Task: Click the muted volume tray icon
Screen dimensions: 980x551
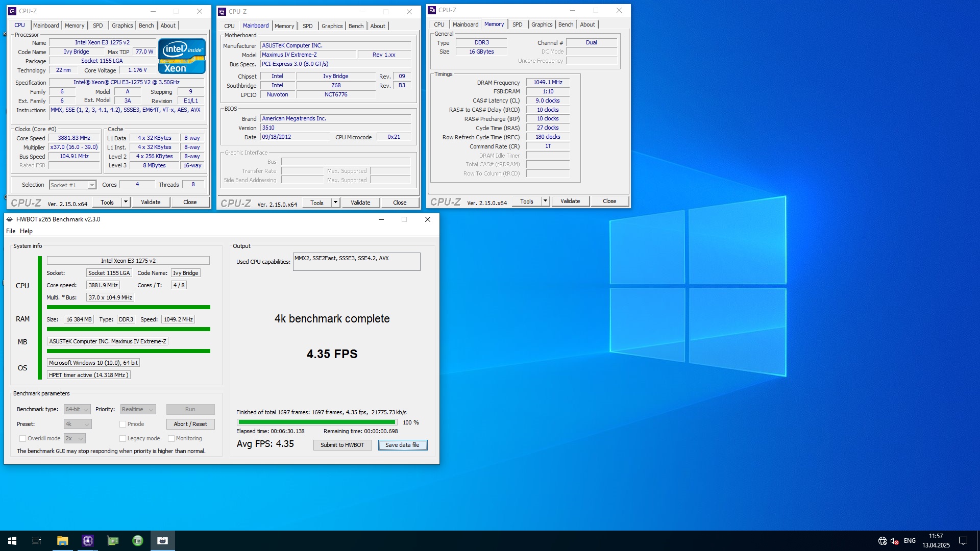Action: (895, 541)
